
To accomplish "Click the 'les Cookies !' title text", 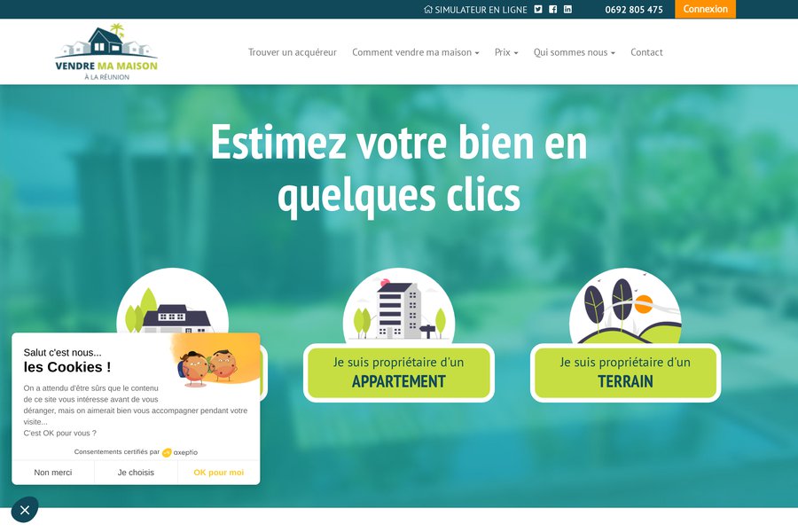I will (x=67, y=367).
